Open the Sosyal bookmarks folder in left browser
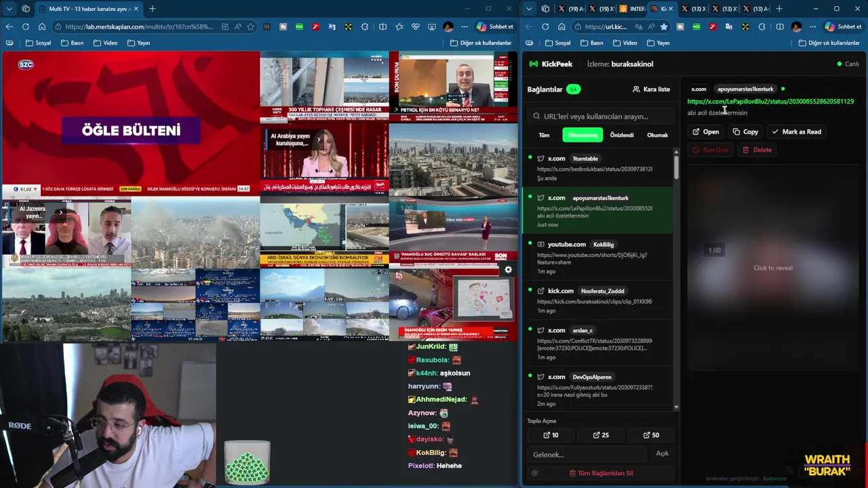 pos(39,43)
